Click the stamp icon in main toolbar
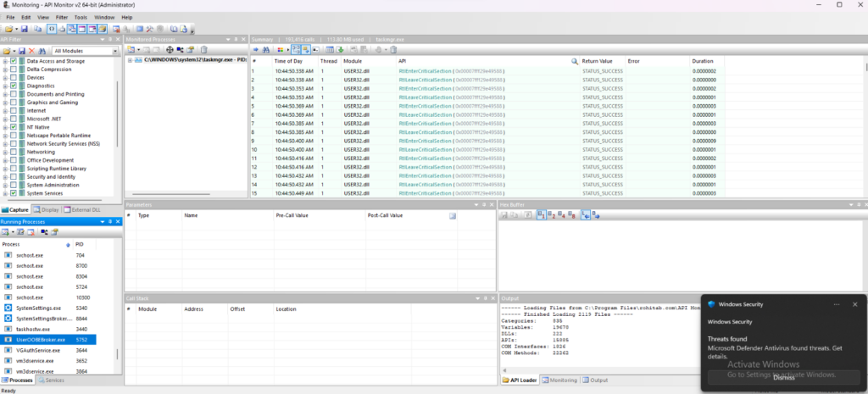 click(x=61, y=29)
